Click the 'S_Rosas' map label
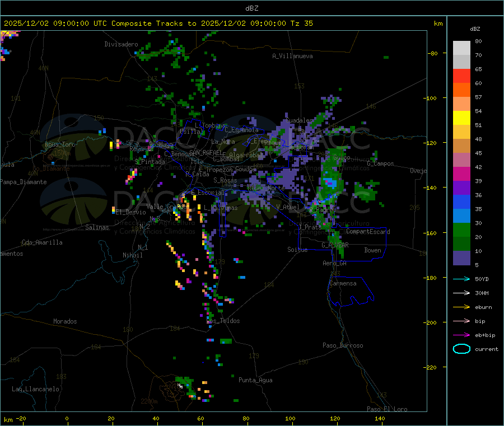Image resolution: width=504 pixels, height=426 pixels. (225, 180)
